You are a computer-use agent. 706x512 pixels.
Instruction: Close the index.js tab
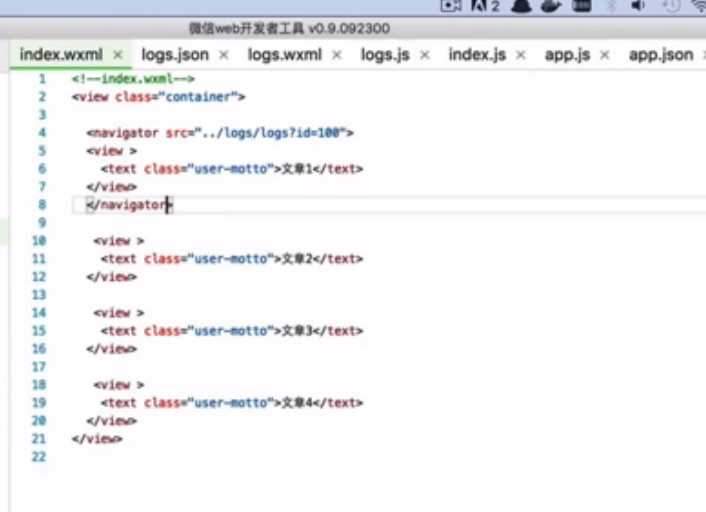(x=520, y=55)
